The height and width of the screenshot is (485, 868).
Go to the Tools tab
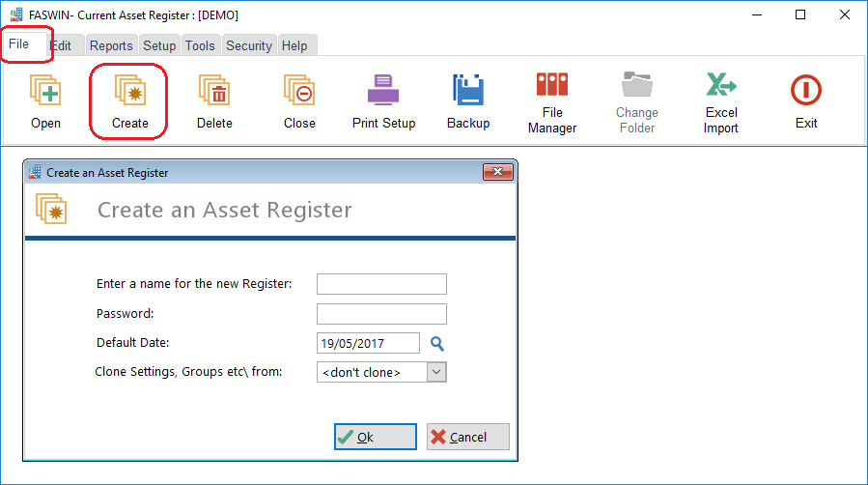(x=200, y=46)
